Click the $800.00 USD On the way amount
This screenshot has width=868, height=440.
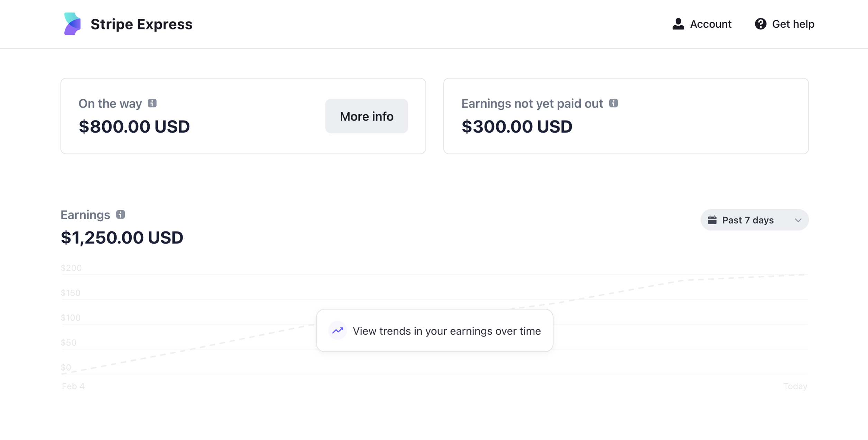(x=134, y=126)
